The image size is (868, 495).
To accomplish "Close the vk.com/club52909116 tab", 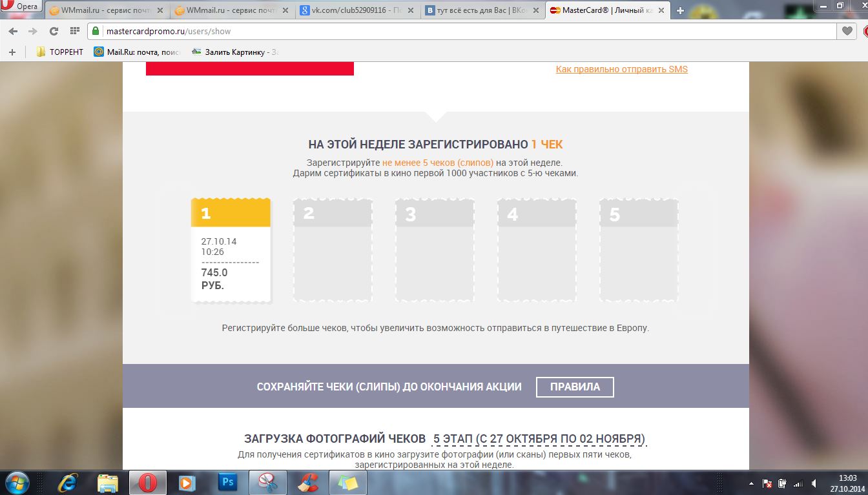I will [x=410, y=11].
